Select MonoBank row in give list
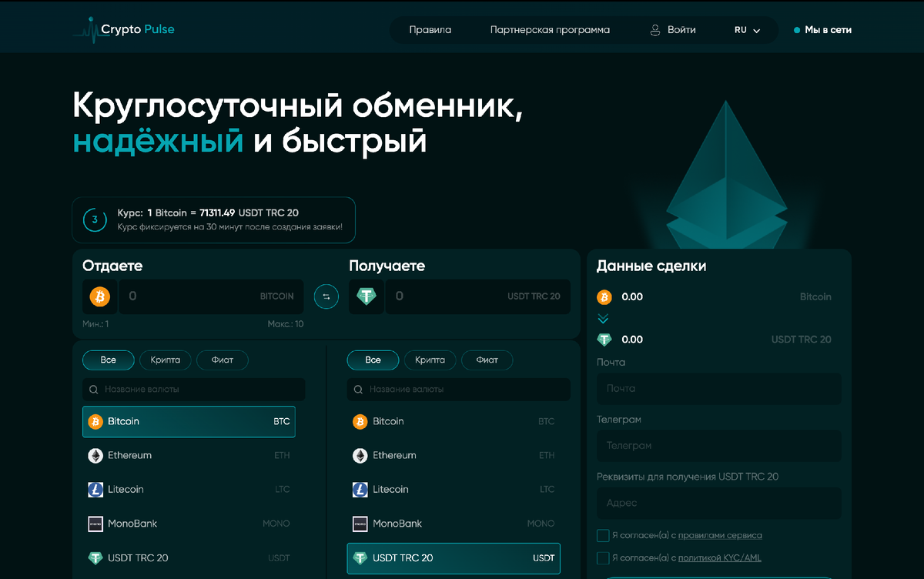The height and width of the screenshot is (579, 924). click(x=189, y=524)
